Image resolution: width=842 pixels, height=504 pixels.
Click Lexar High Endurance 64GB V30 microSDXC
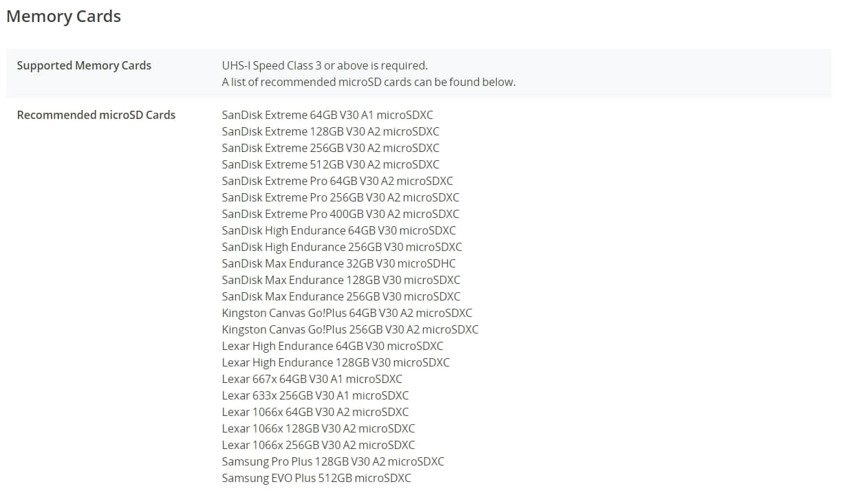click(333, 346)
